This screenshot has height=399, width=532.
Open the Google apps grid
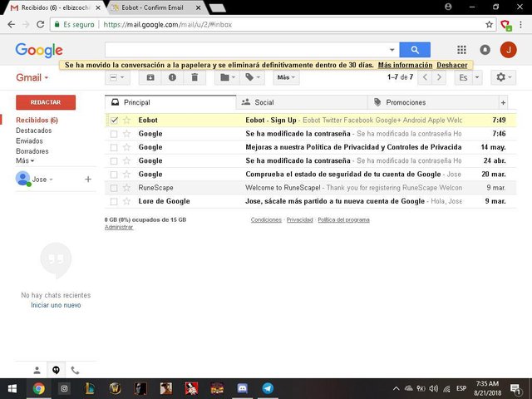461,50
